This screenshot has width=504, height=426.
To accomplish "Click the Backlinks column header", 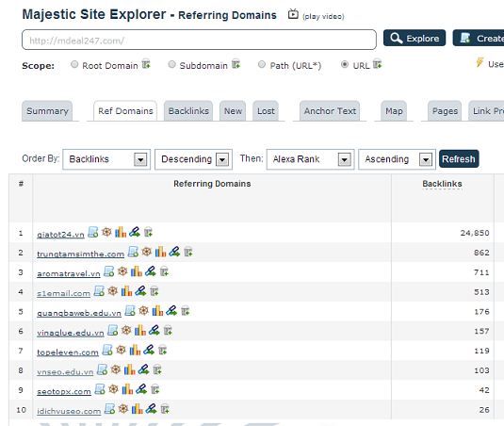I will pyautogui.click(x=442, y=184).
